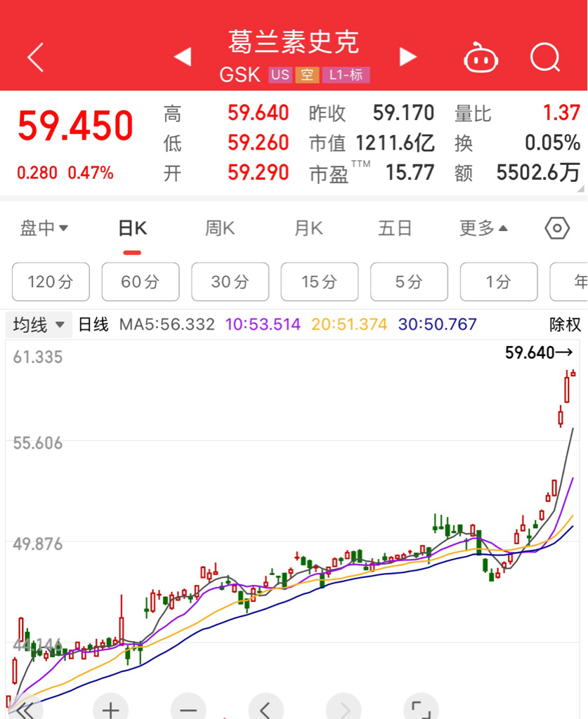The width and height of the screenshot is (588, 719).
Task: Tap the 0.47% change percentage
Action: tap(91, 173)
